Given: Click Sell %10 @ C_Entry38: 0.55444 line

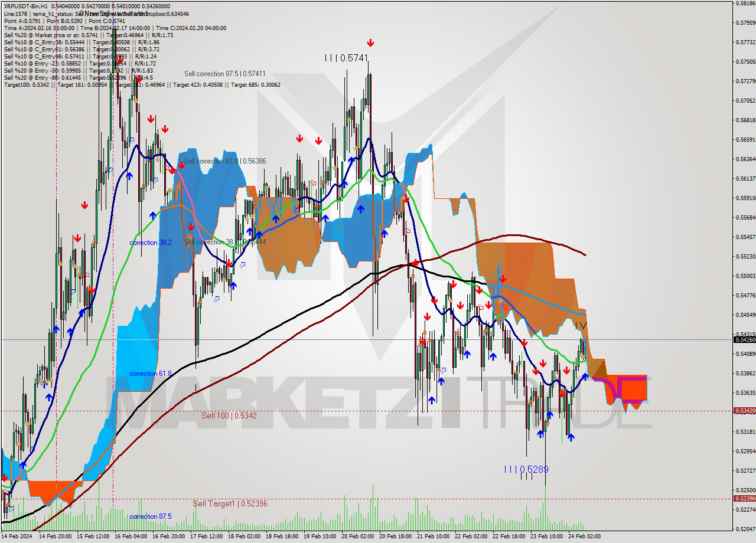Looking at the screenshot, I should (82, 42).
